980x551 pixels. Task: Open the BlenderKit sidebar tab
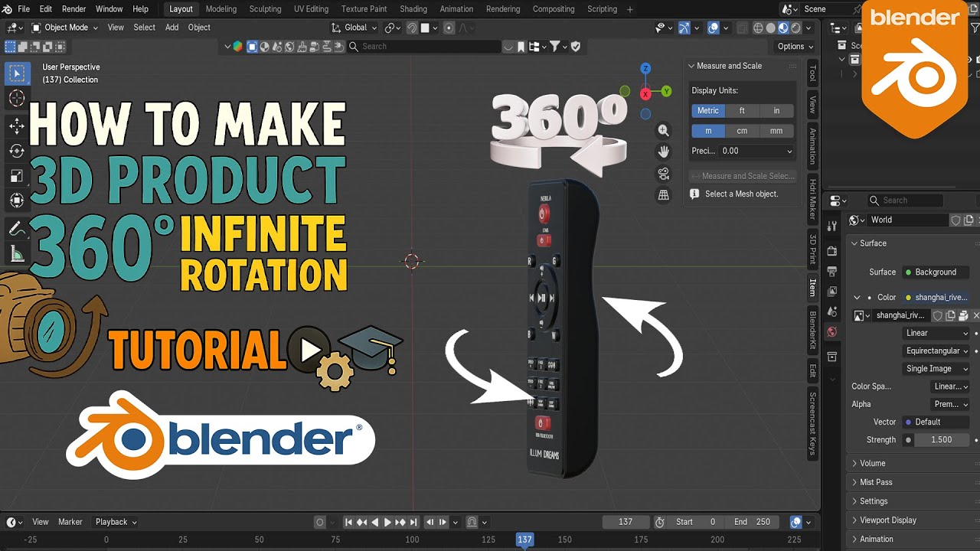pos(812,330)
